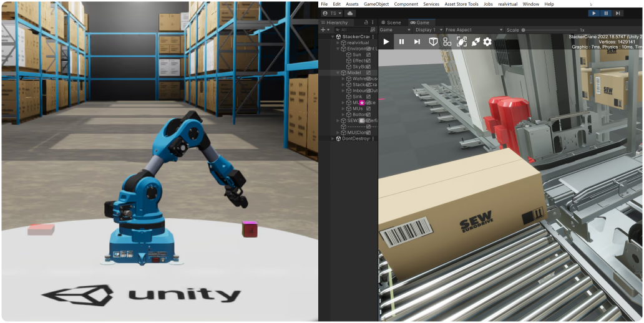Image resolution: width=644 pixels, height=323 pixels.
Task: Collapse the StackerCrane scene root node
Action: click(x=333, y=37)
